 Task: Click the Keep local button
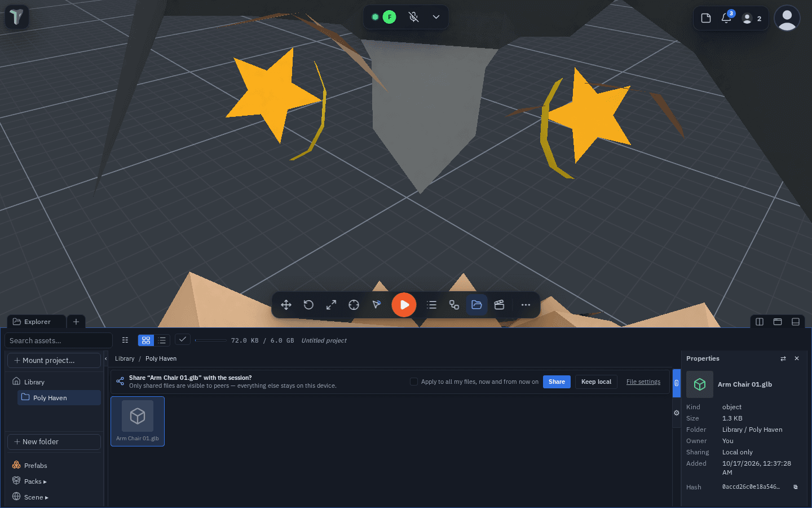[596, 382]
